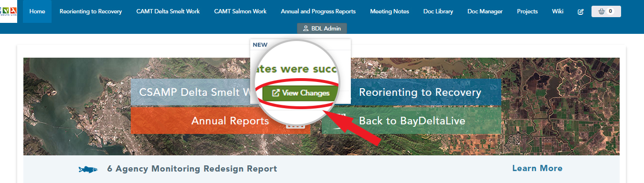Screen dimensions: 644x183
Task: Follow the Learn More link
Action: 537,168
